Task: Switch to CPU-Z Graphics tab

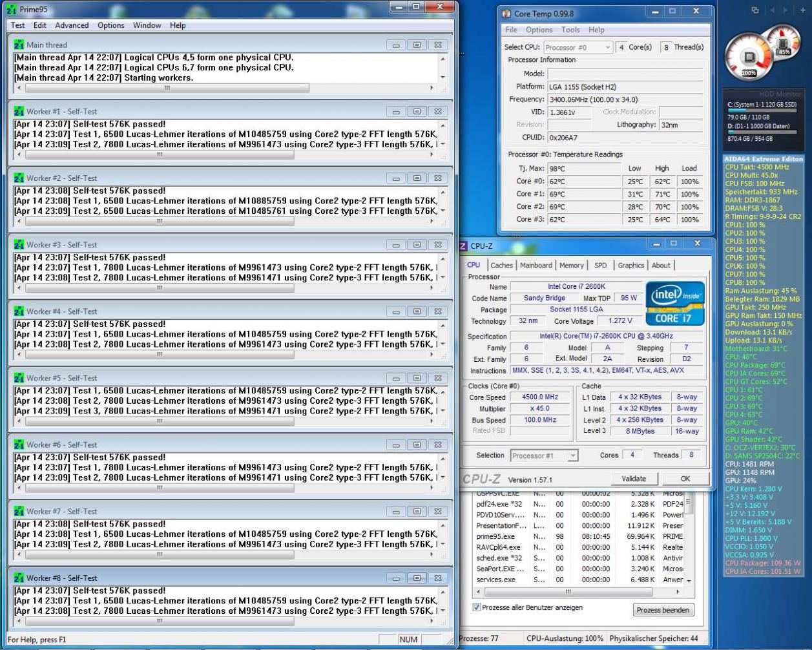Action: [x=631, y=266]
